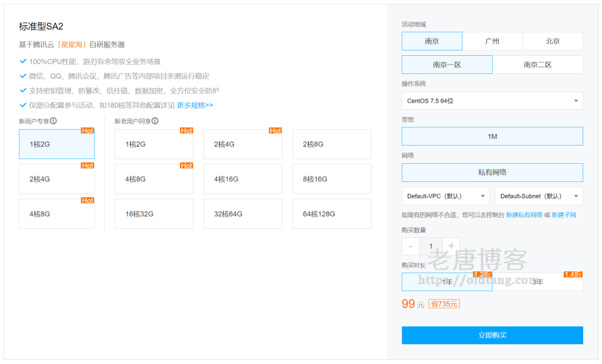Screen dimensions: 602x364
Task: Click the purchase quantity input field
Action: click(x=431, y=247)
